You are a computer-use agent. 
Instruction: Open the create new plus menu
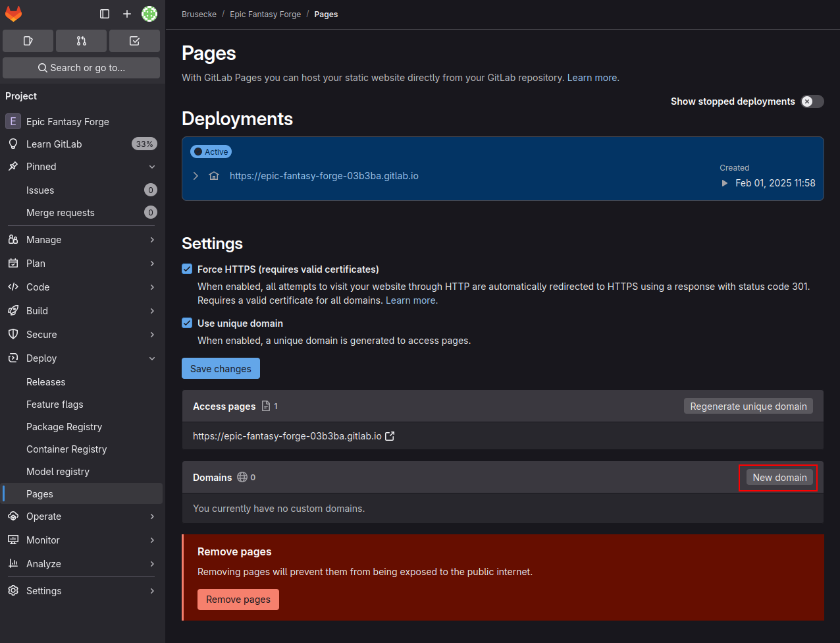127,14
